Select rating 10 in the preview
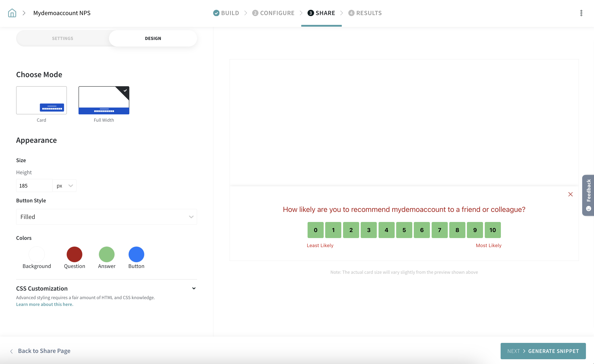This screenshot has width=594, height=364. (x=493, y=230)
